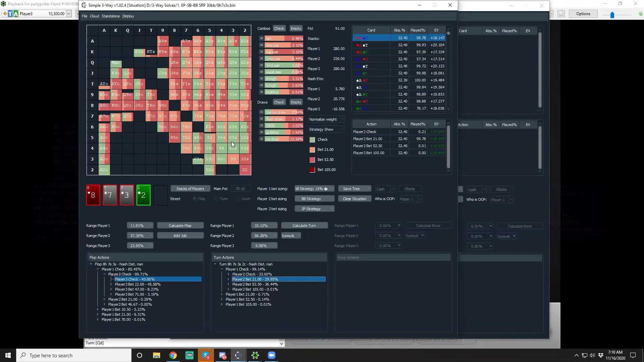Image resolution: width=644 pixels, height=362 pixels.
Task: Open Player 2 bet sizing BB Strategy dropdown
Action: [x=314, y=199]
